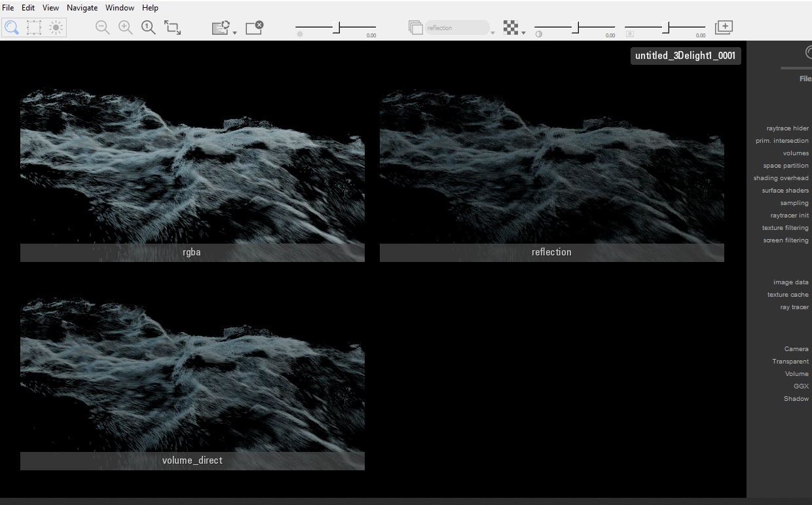The image size is (812, 505).
Task: Click the close image icon in the toolbar
Action: coord(254,28)
